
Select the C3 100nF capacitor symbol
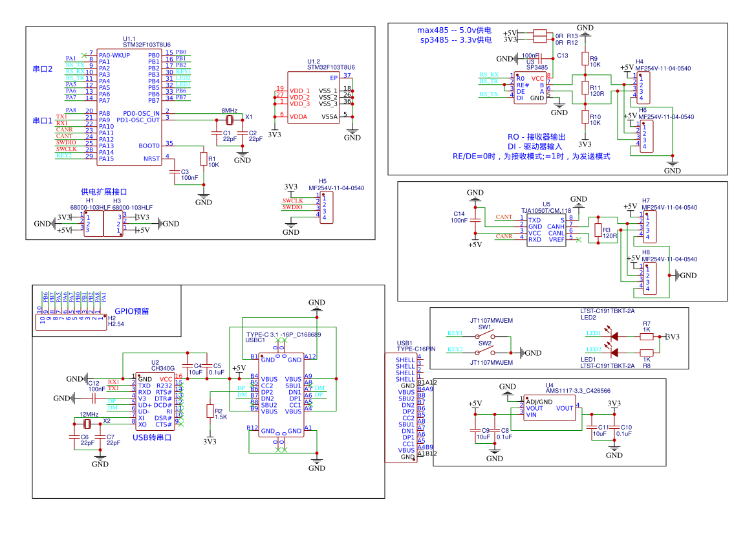(173, 172)
